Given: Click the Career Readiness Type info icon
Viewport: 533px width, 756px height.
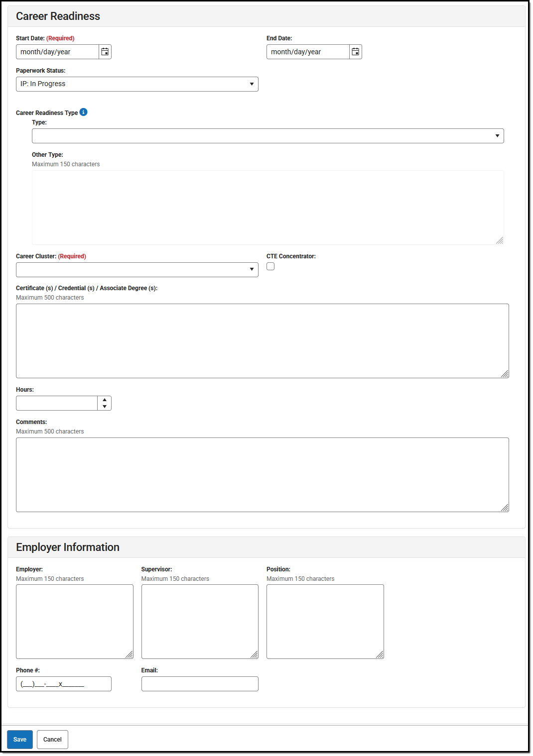Looking at the screenshot, I should coord(84,112).
